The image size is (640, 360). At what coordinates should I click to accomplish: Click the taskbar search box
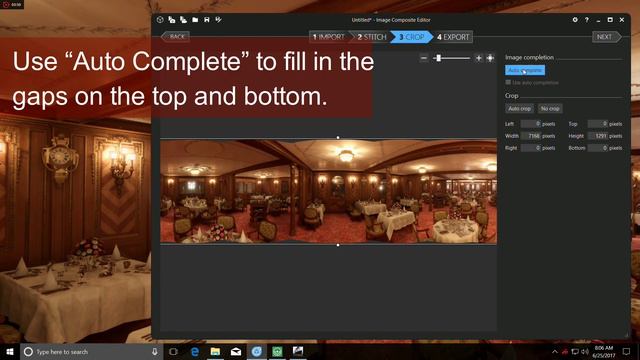[x=91, y=351]
